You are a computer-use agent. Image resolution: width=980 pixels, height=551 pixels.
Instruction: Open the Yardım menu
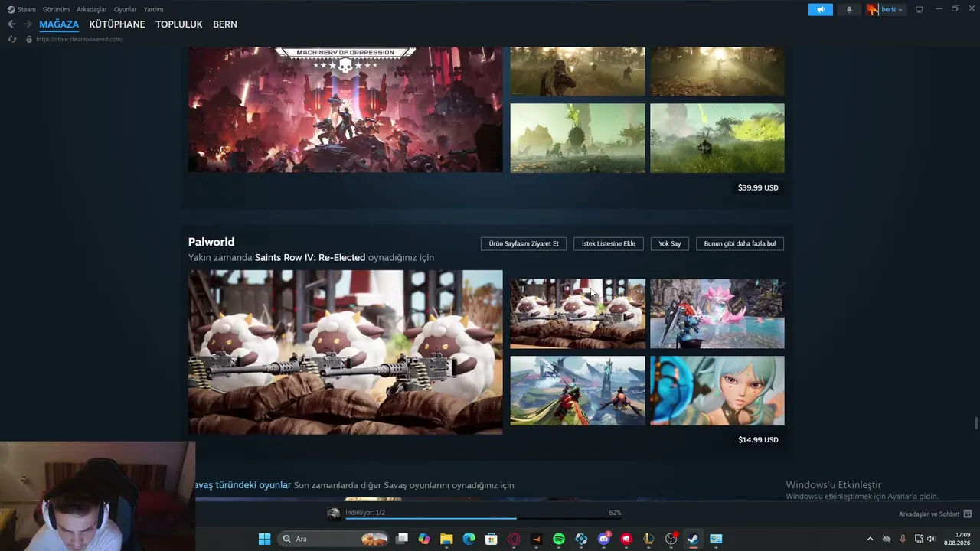153,9
